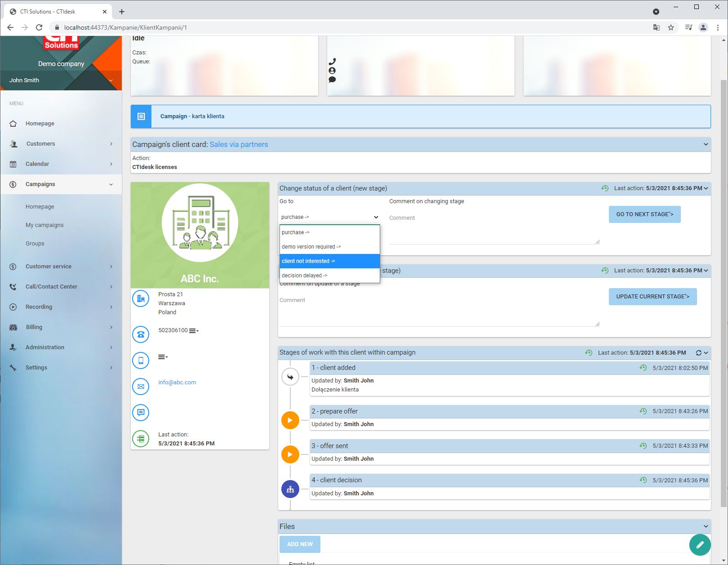Viewport: 728px width, 565px height.
Task: Click UPDATE CURRENT STAGE button
Action: (x=653, y=297)
